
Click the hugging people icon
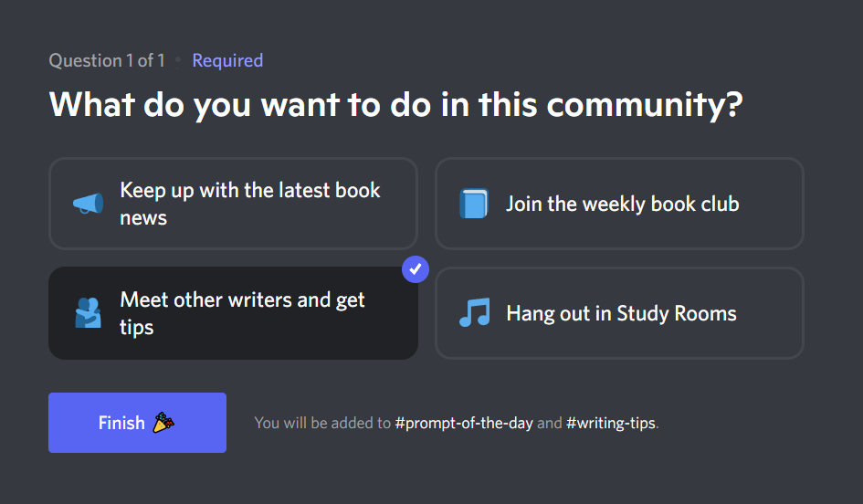[88, 313]
